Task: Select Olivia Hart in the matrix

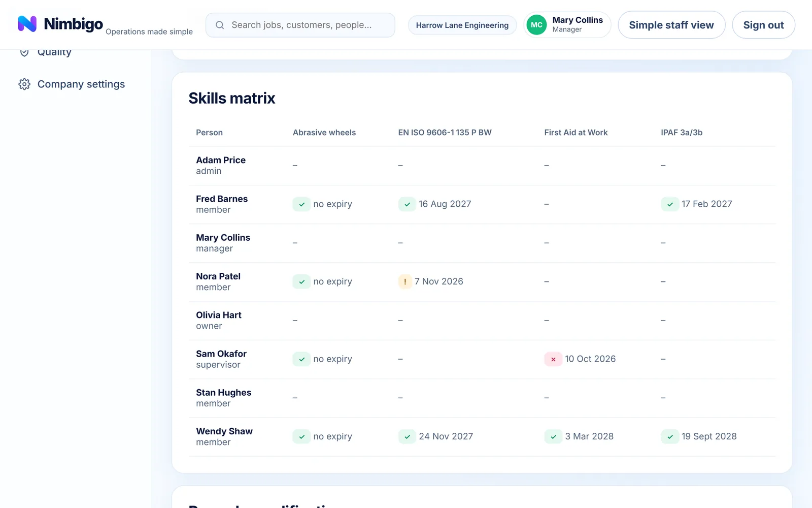Action: click(x=219, y=315)
